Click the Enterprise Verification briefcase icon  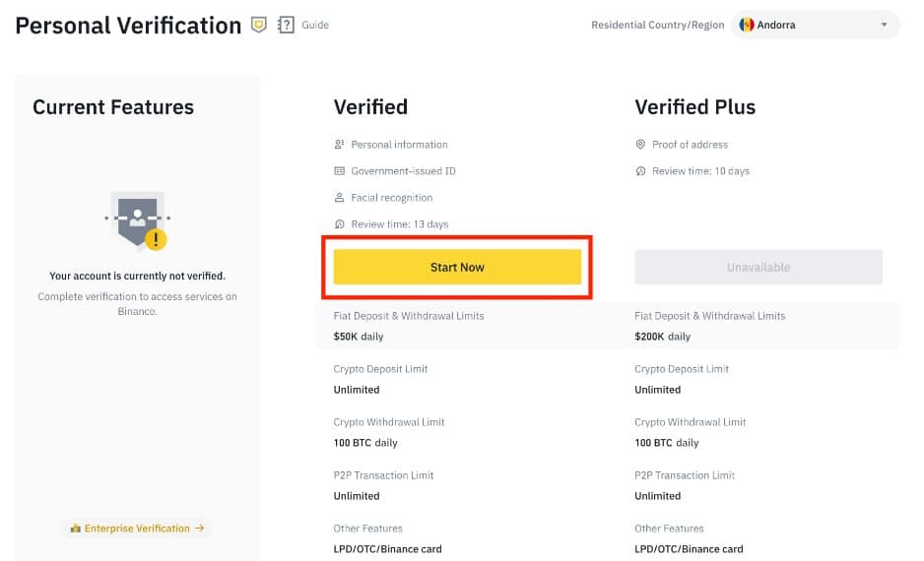[75, 529]
